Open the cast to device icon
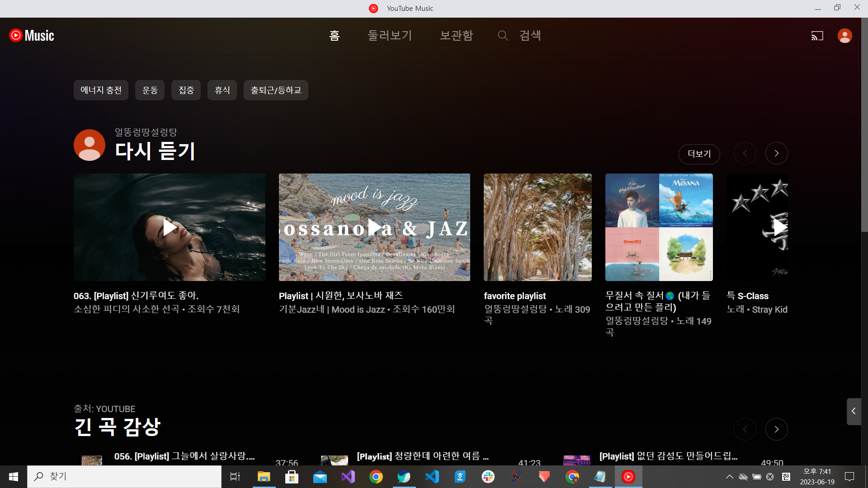868x488 pixels. 817,36
